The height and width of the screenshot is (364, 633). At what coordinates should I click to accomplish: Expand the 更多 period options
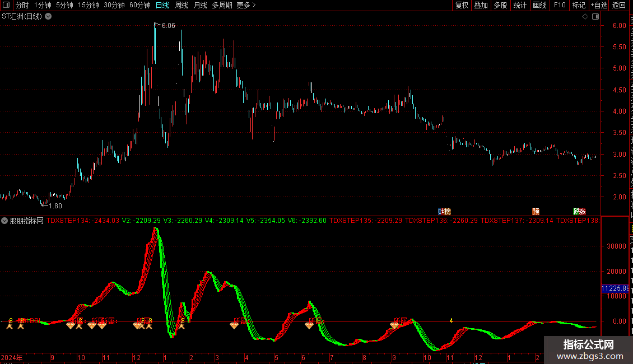246,5
